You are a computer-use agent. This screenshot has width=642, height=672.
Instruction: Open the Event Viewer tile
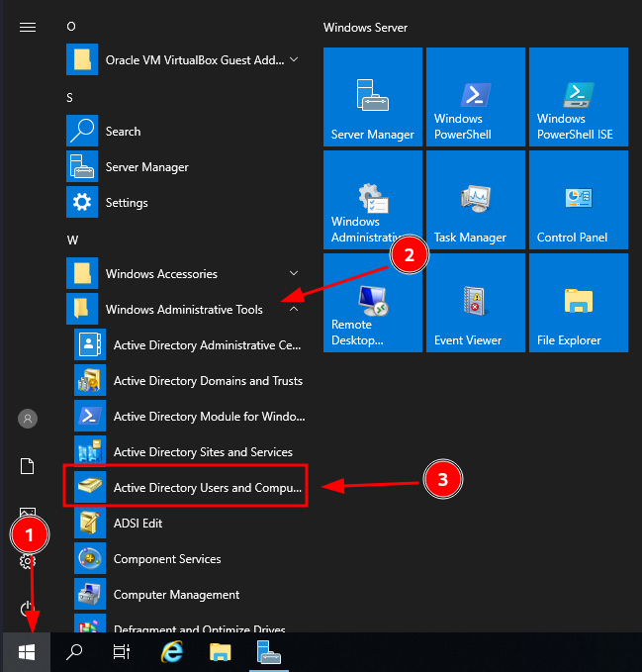[476, 303]
